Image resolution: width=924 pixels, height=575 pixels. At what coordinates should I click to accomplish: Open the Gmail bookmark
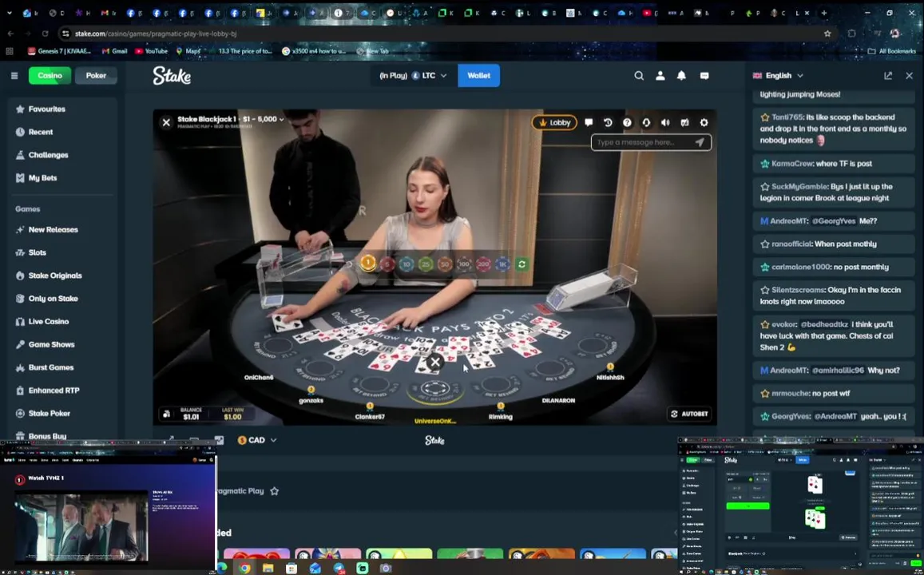point(115,51)
